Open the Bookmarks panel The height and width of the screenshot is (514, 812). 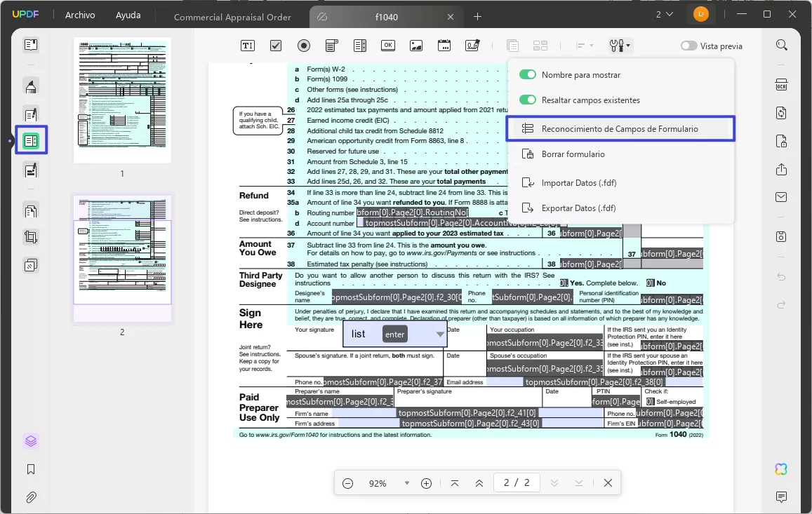pos(31,470)
